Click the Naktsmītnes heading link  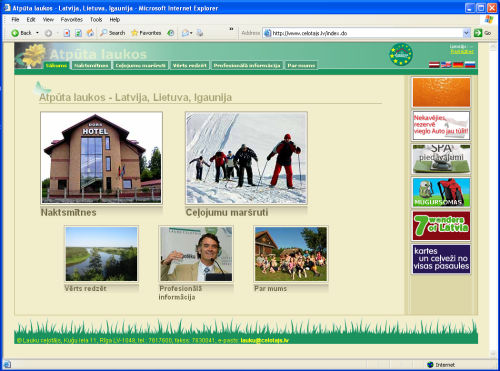point(68,212)
